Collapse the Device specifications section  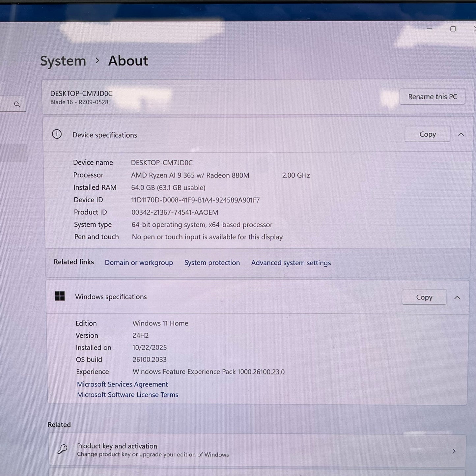[461, 134]
